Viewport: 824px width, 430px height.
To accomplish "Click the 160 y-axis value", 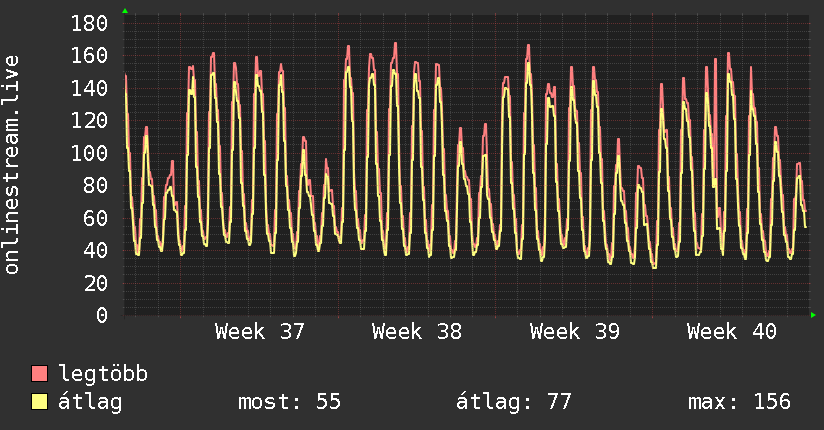I will pyautogui.click(x=89, y=56).
